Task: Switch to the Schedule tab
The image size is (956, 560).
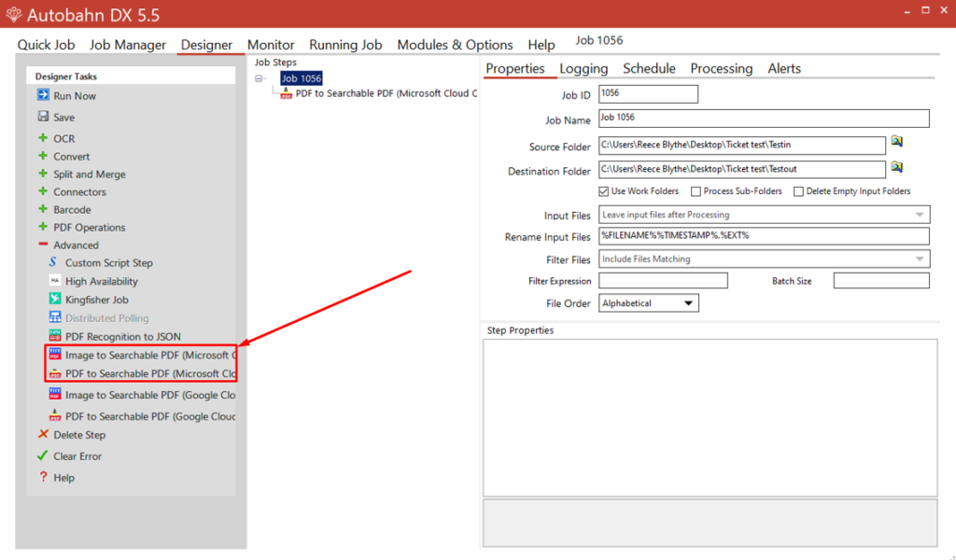Action: tap(649, 68)
